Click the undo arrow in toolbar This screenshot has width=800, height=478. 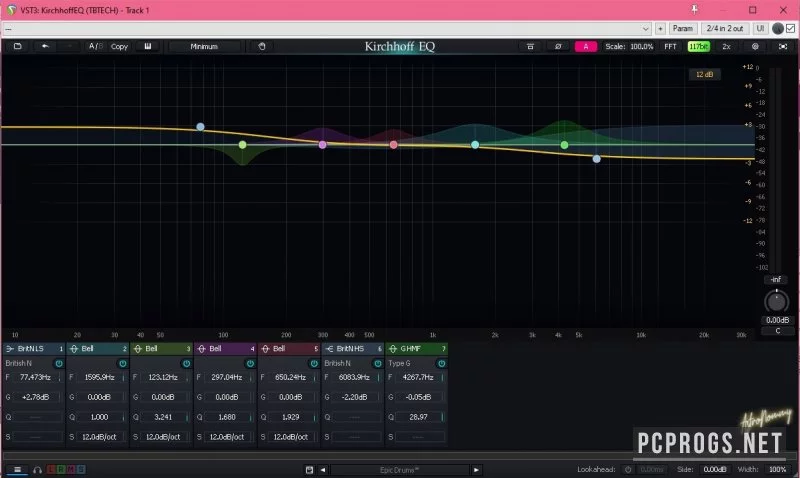click(x=45, y=46)
